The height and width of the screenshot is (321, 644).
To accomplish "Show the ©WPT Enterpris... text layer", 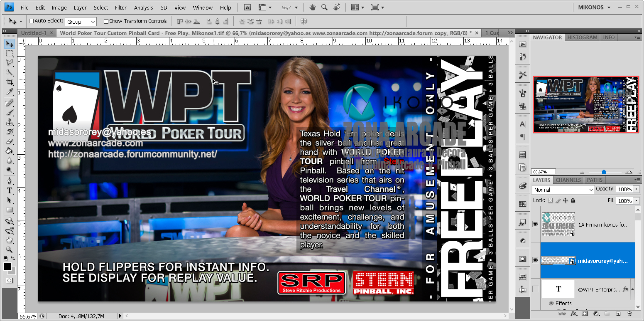I will 535,289.
